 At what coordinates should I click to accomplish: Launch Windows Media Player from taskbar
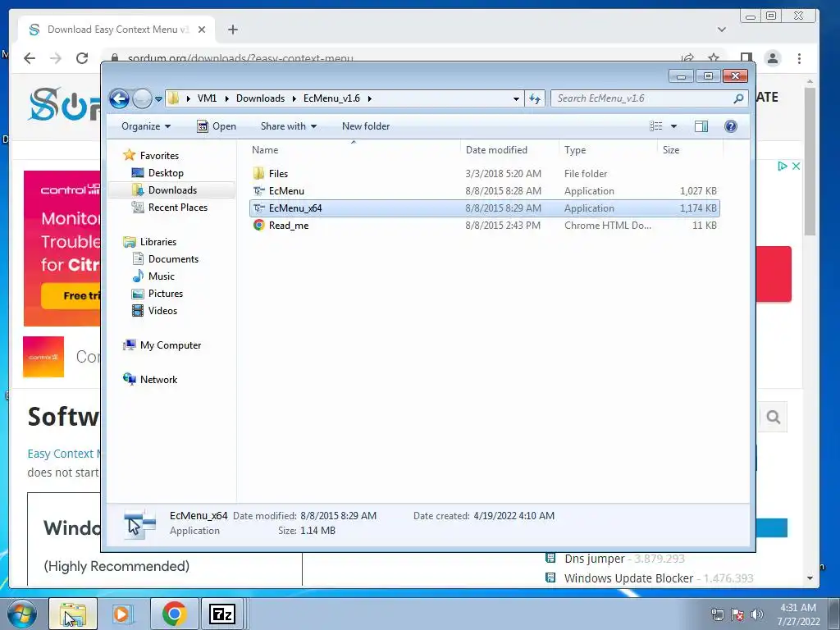123,614
